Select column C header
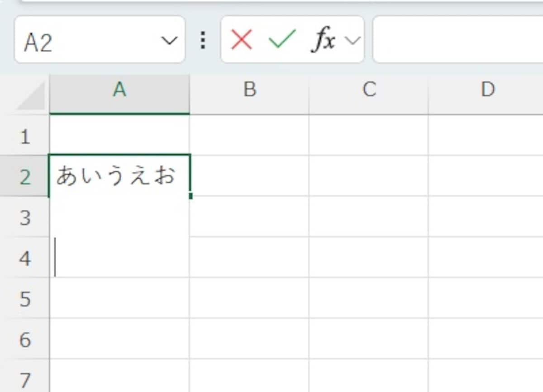543x392 pixels. tap(370, 90)
